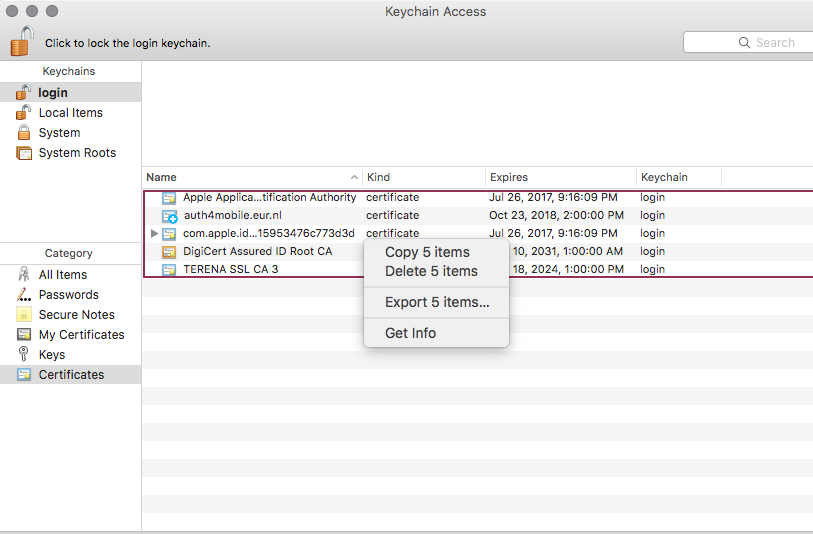Viewport: 813px width, 534px height.
Task: Click the com.apple.id certificate icon
Action: click(x=169, y=234)
